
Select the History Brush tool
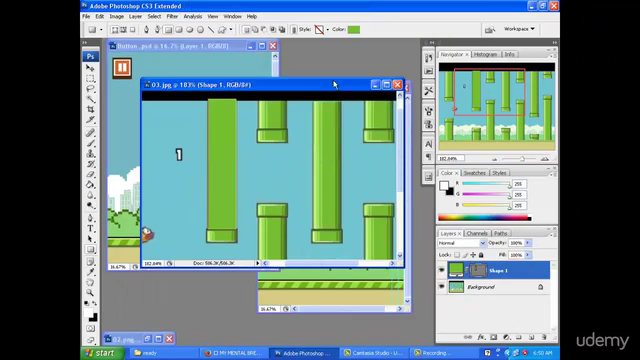(x=90, y=164)
